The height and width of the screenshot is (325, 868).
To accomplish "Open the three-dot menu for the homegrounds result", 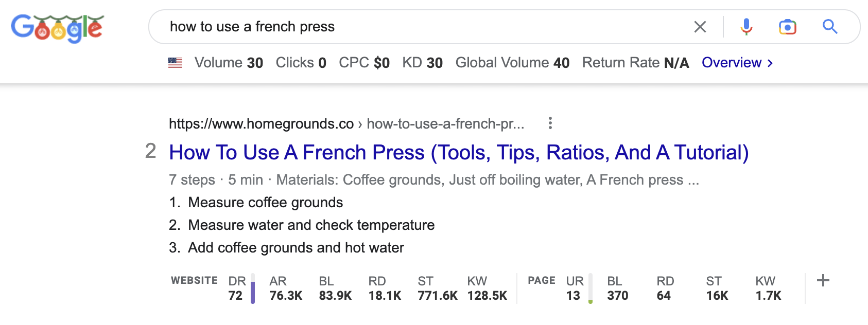I will pyautogui.click(x=550, y=123).
